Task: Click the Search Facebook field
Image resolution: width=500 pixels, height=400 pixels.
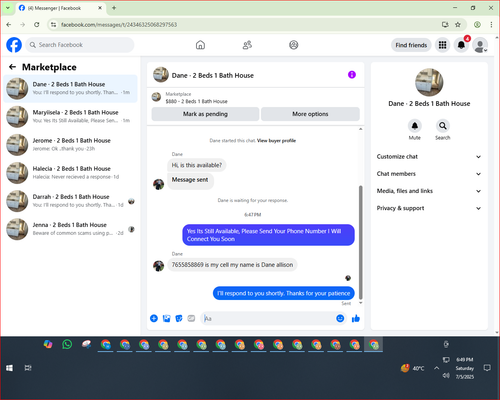Action: click(80, 45)
